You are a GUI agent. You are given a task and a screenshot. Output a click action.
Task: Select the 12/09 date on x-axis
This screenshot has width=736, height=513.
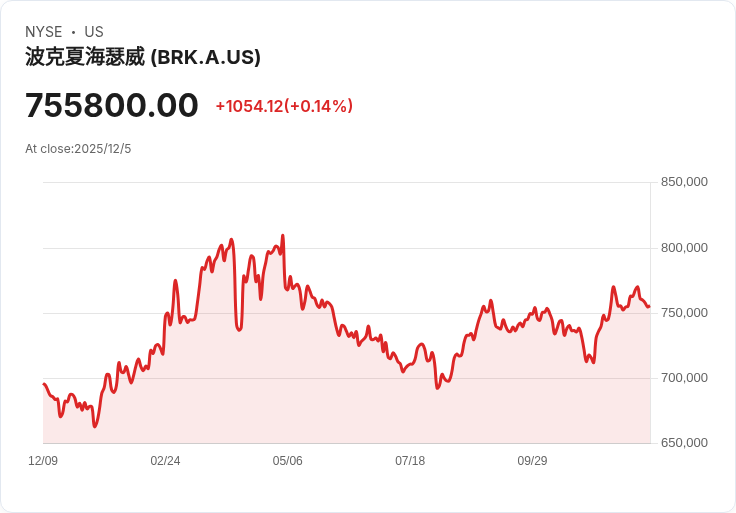(43, 461)
